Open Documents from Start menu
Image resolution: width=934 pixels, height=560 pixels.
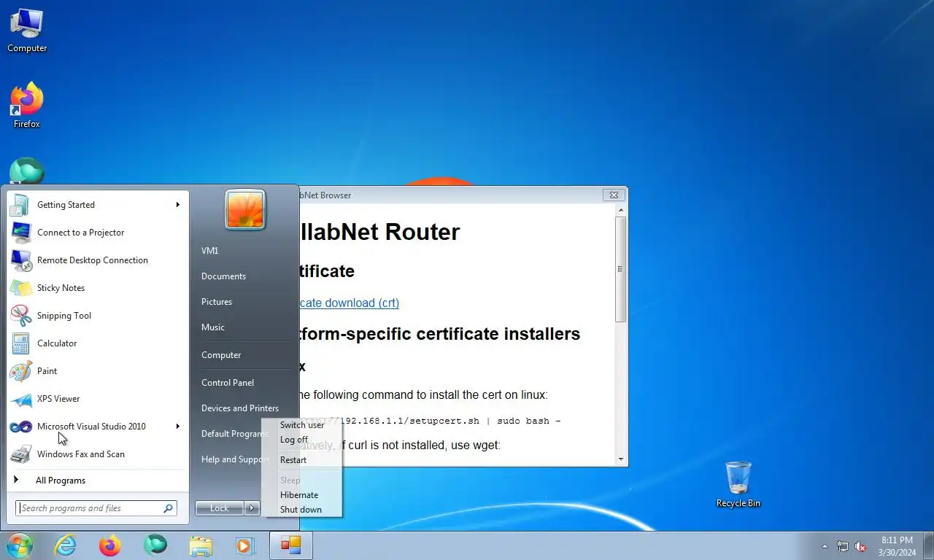coord(223,276)
